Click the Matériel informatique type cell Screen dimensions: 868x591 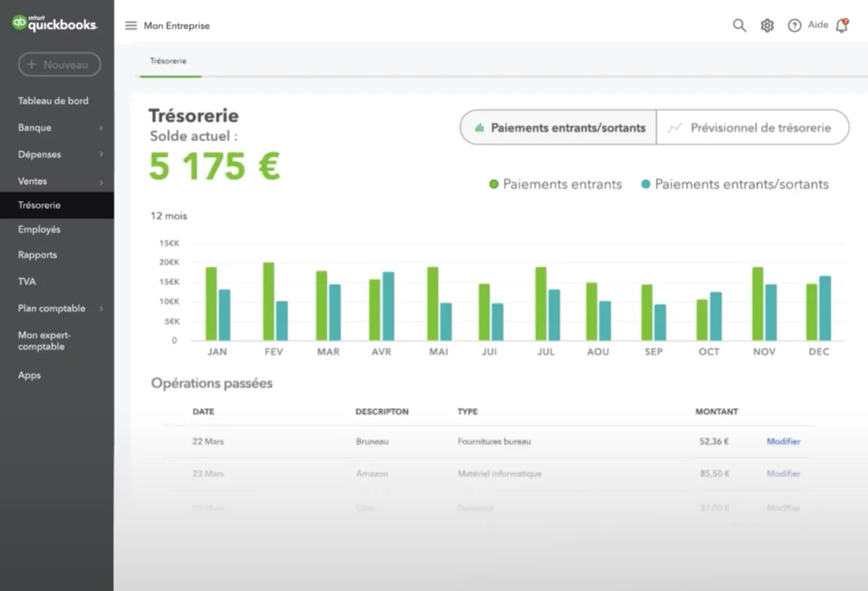(x=499, y=474)
